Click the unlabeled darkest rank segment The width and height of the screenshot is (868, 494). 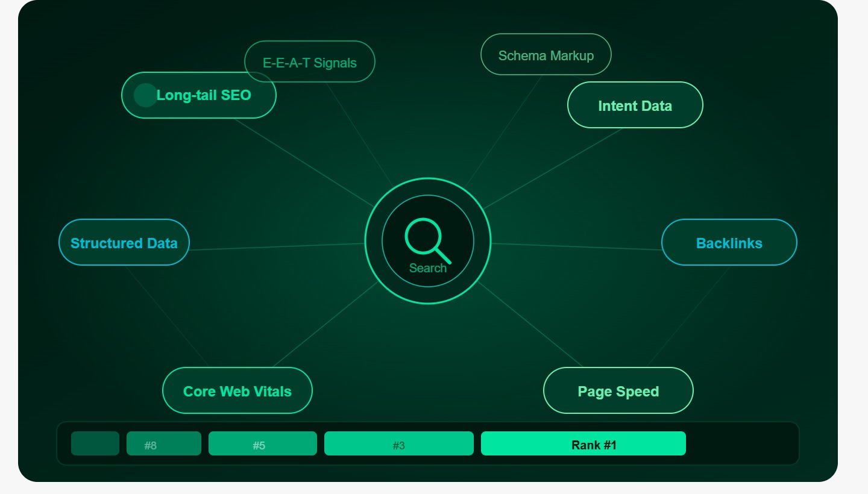coord(95,443)
